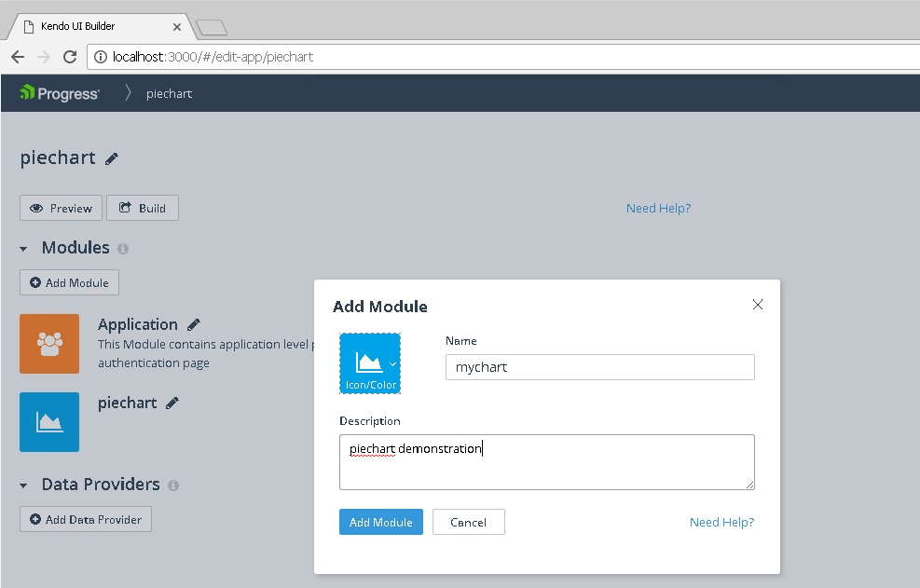The height and width of the screenshot is (588, 920).
Task: Show info for Data Providers section
Action: [173, 485]
